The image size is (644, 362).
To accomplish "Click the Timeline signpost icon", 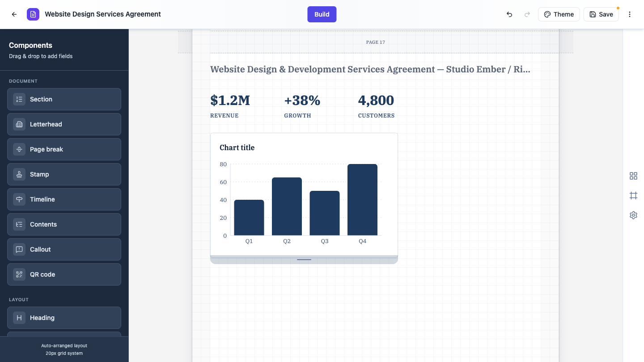I will pyautogui.click(x=19, y=199).
